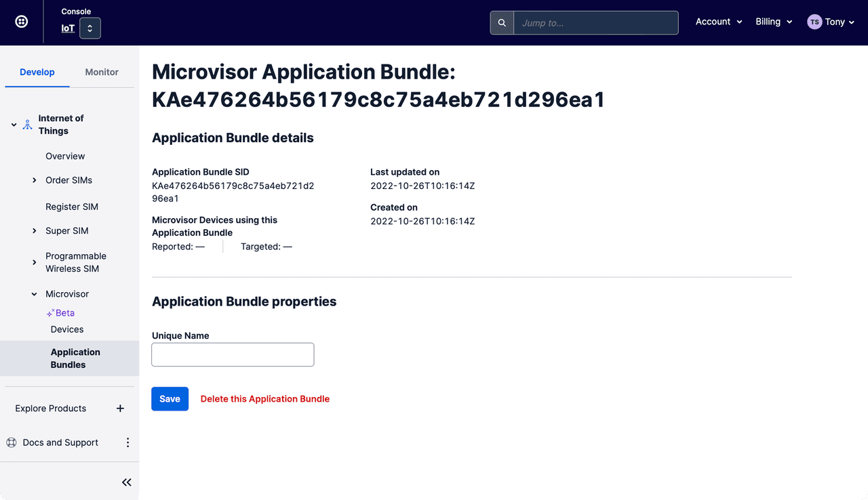Click the Save button
Viewport: 868px width, 500px height.
click(170, 398)
